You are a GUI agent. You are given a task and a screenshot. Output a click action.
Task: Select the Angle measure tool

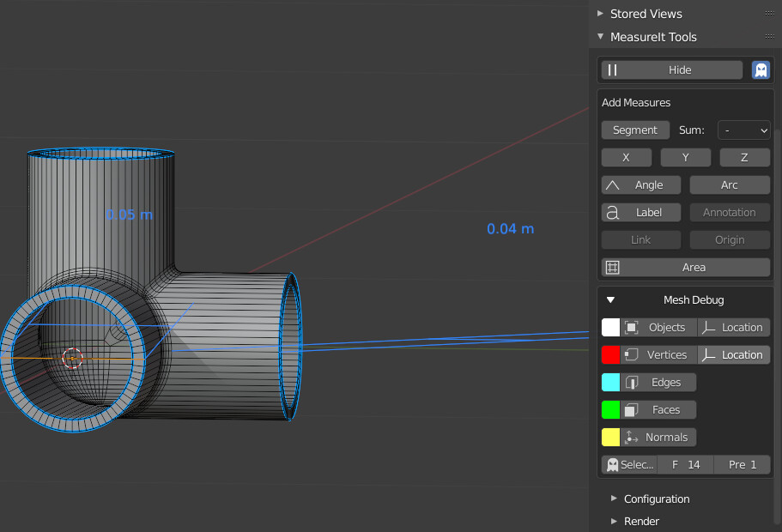pos(640,184)
